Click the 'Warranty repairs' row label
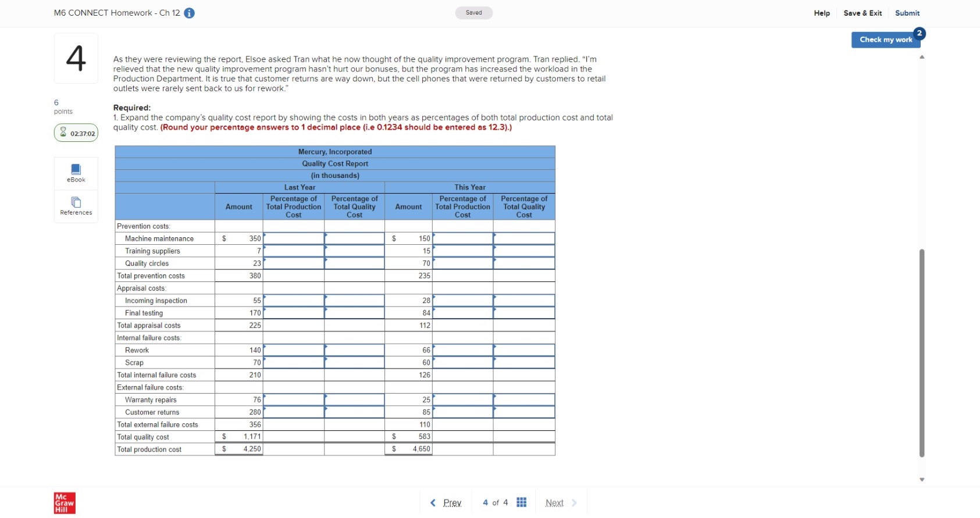This screenshot has height=518, width=980. [151, 400]
